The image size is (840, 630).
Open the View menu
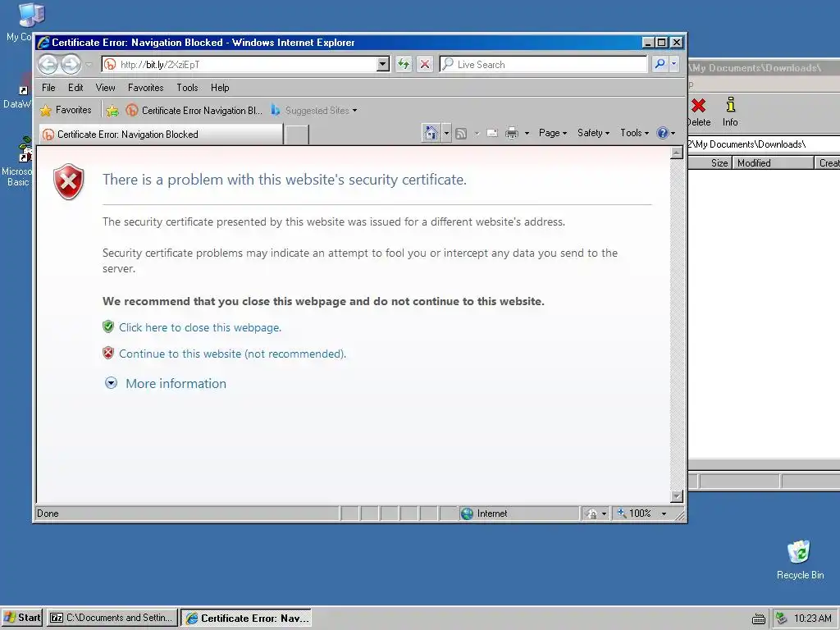[x=106, y=88]
